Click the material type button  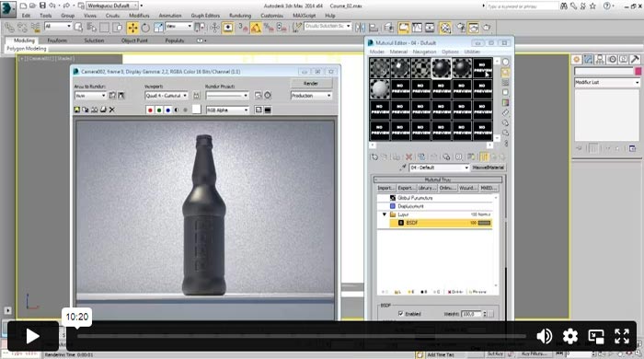pos(488,168)
